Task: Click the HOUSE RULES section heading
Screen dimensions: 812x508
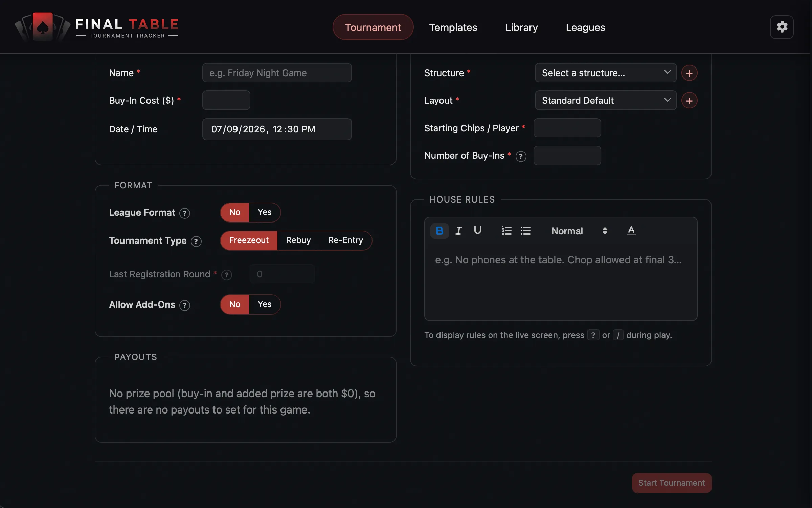Action: click(x=462, y=199)
